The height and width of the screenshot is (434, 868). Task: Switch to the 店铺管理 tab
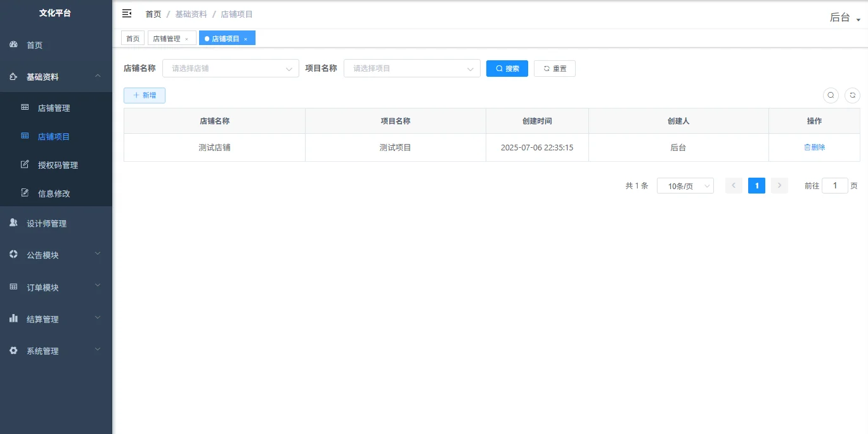[167, 37]
